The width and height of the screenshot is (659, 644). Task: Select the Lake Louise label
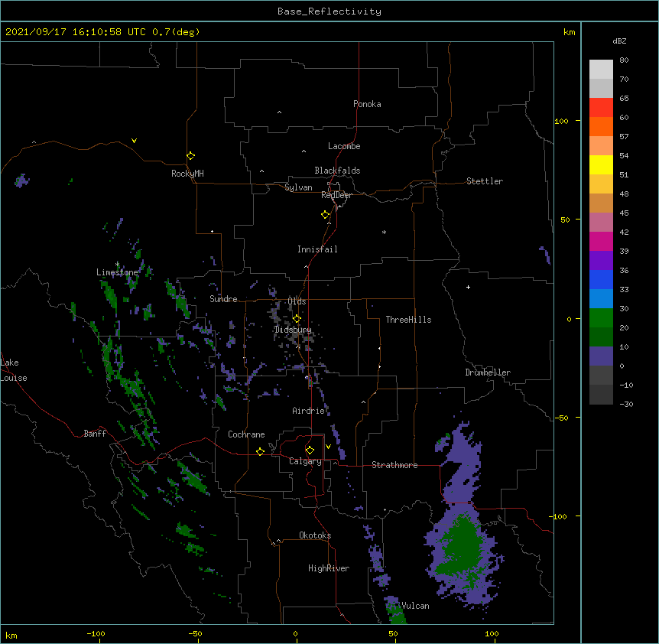pyautogui.click(x=14, y=370)
